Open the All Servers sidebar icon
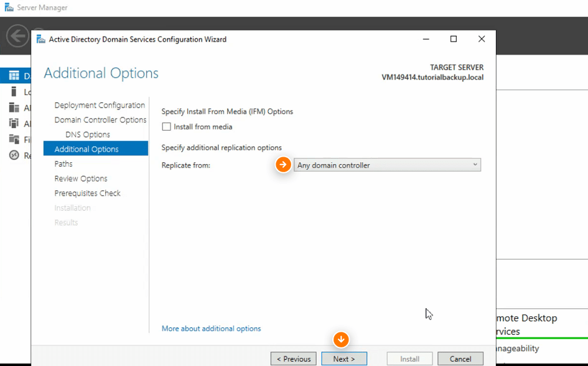 coord(14,108)
